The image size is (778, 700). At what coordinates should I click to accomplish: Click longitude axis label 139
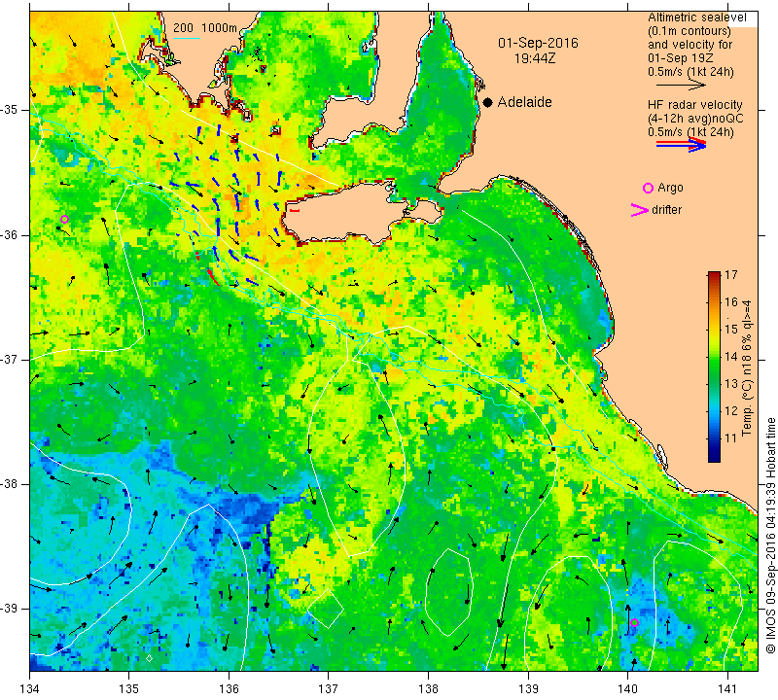click(x=528, y=688)
